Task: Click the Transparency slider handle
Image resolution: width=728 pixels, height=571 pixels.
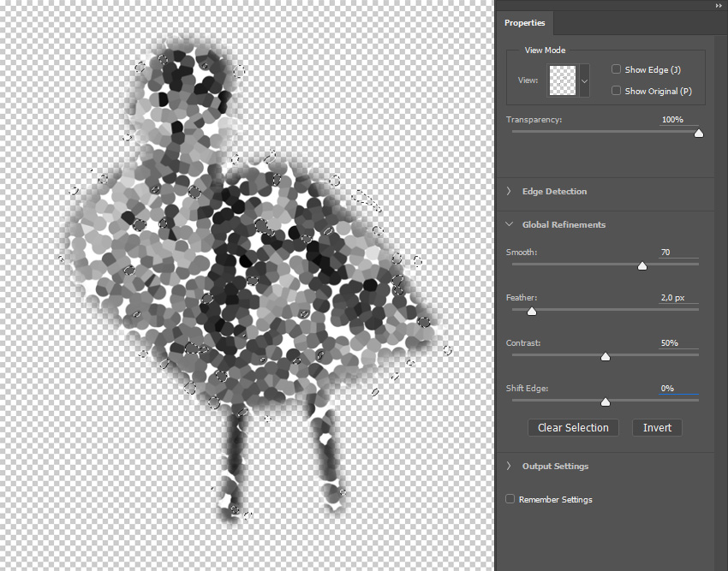Action: click(x=699, y=134)
